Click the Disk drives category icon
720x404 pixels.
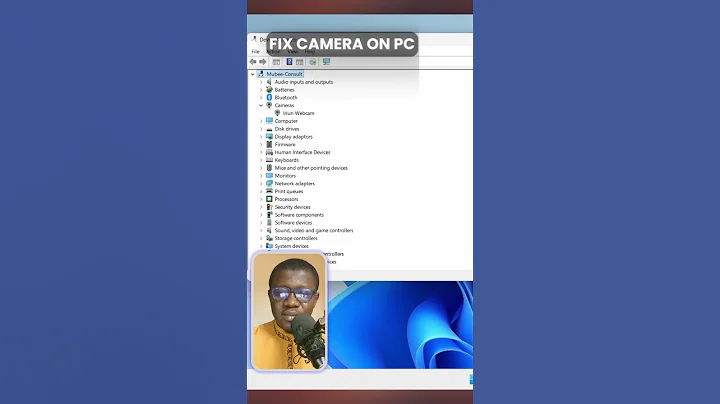269,129
